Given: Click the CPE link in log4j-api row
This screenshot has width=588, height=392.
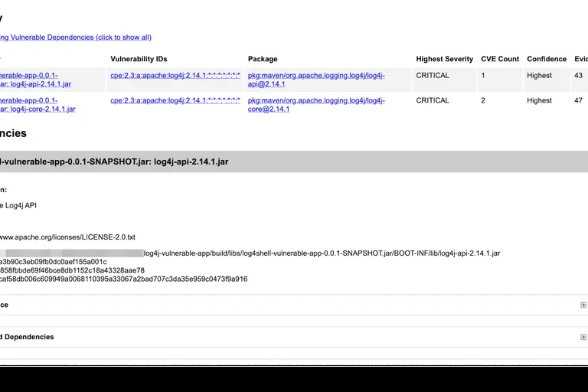Looking at the screenshot, I should 175,76.
